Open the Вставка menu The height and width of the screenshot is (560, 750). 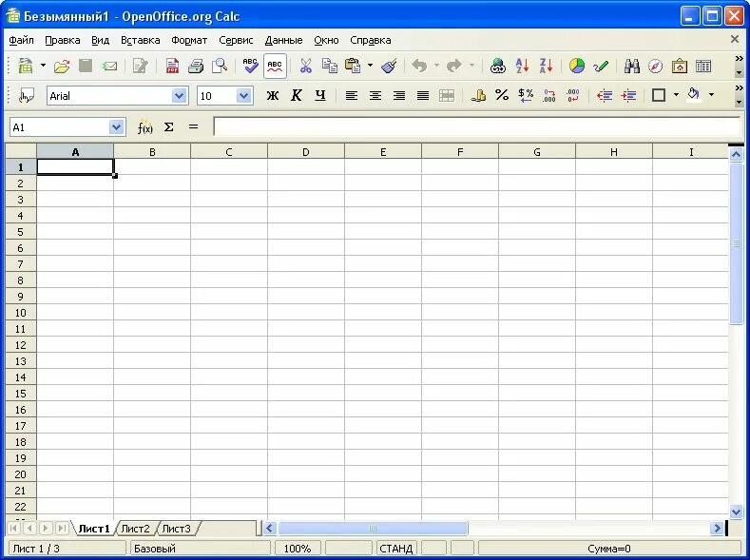point(140,40)
